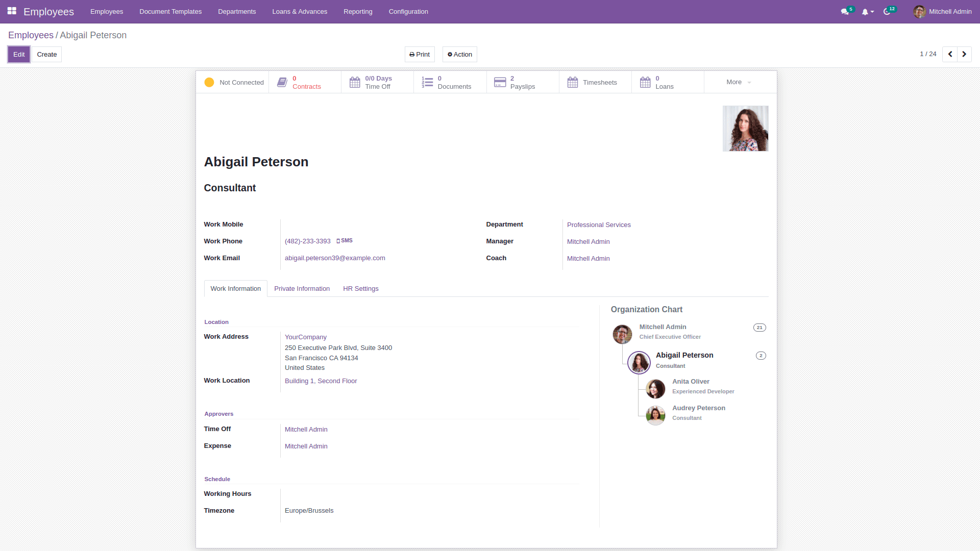
Task: Click the Edit button
Action: (18, 54)
